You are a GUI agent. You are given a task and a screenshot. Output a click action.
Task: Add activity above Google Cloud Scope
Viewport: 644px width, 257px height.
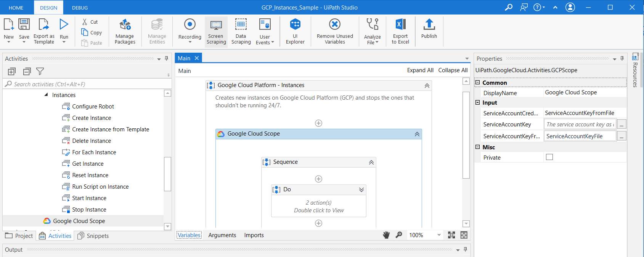tap(318, 123)
